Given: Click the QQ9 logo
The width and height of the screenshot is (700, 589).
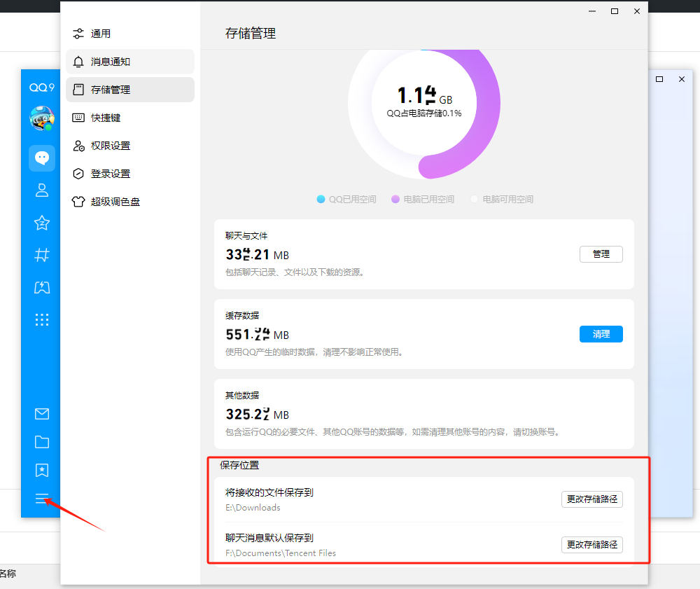Looking at the screenshot, I should coord(42,87).
